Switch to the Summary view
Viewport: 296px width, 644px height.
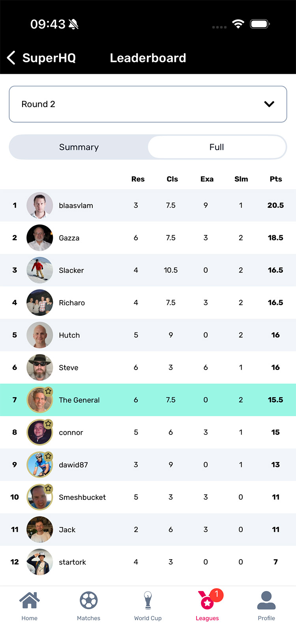click(79, 147)
